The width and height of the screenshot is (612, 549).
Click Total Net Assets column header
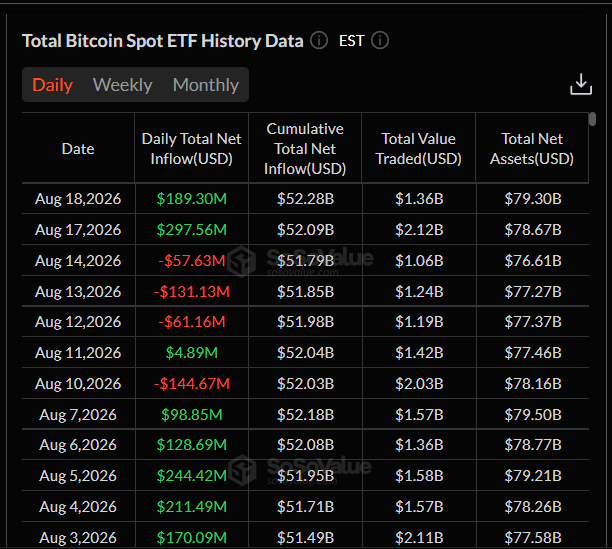(532, 149)
